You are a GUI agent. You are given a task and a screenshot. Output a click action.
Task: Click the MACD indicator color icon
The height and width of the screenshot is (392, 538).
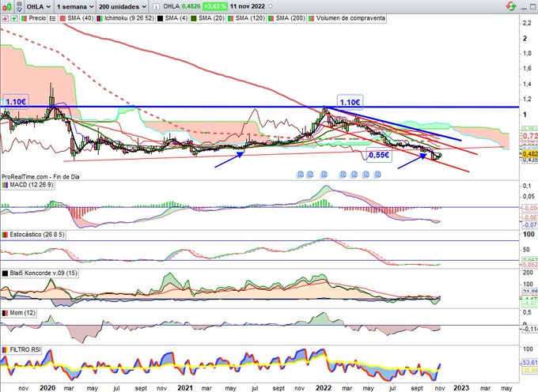[x=5, y=185]
